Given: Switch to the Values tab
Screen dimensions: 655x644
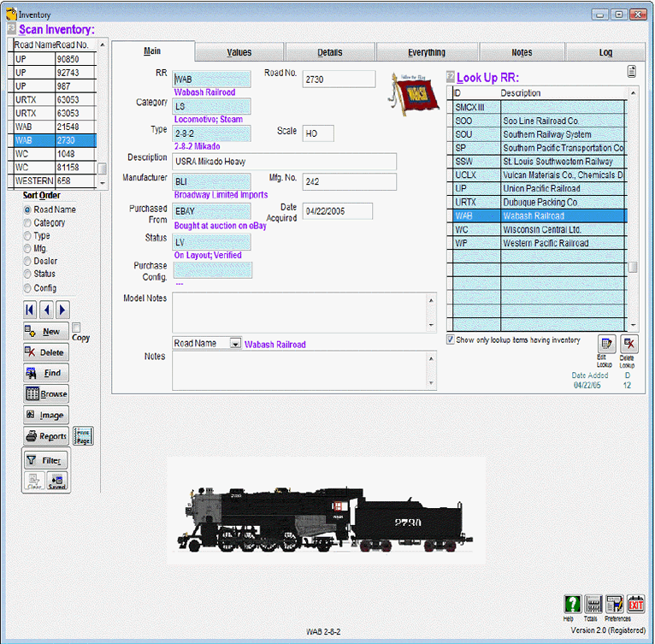Looking at the screenshot, I should point(239,52).
